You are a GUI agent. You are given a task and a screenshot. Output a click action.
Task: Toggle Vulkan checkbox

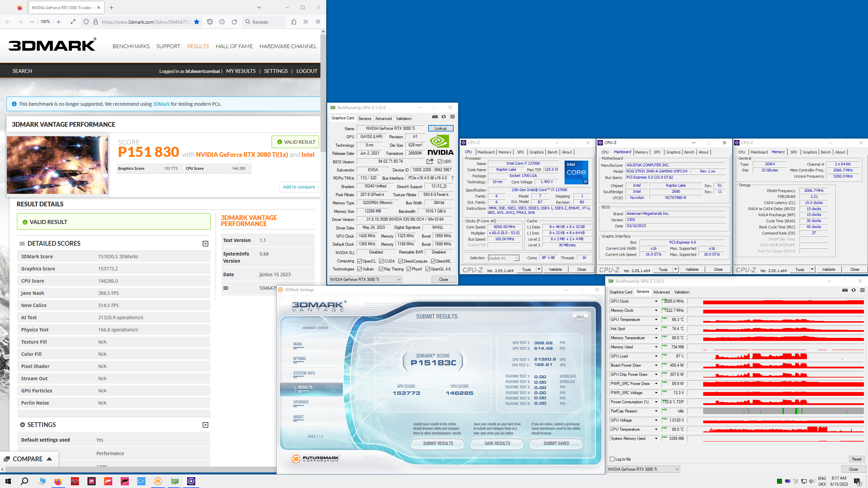tap(359, 269)
